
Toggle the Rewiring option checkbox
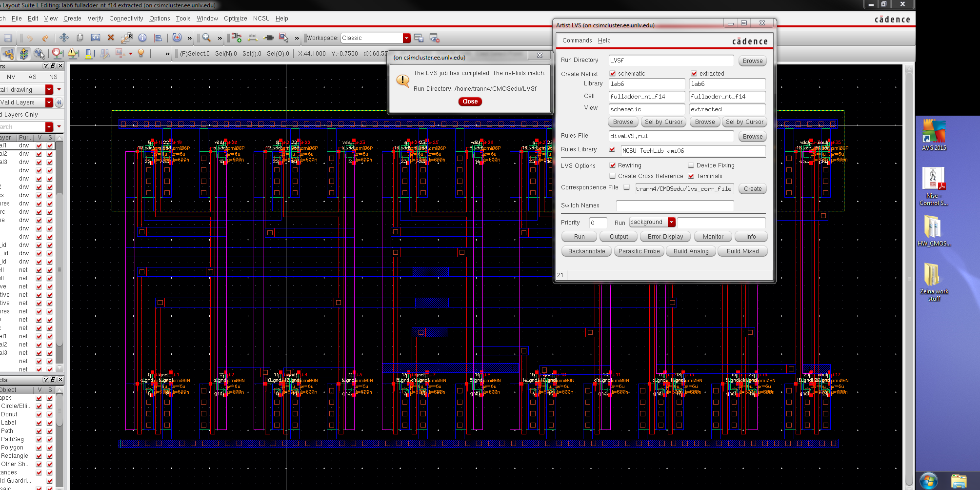click(613, 165)
